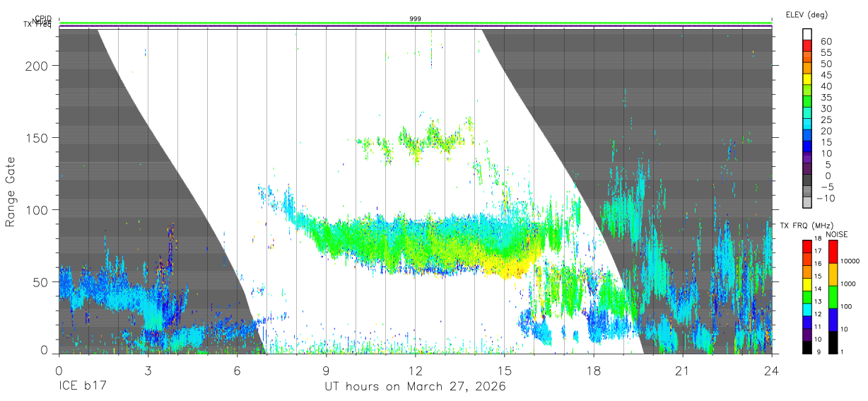
Task: Click the −10 tick on ELEV color bar
Action: (x=826, y=199)
